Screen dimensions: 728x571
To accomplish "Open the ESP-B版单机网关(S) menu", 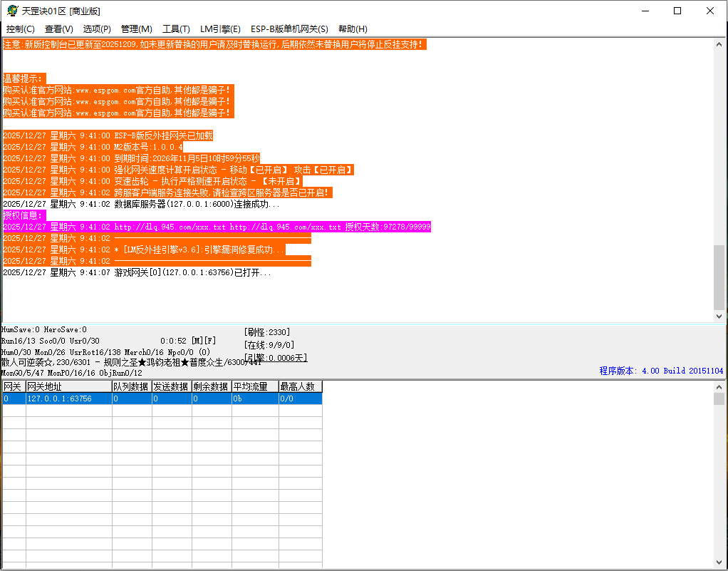I will [x=289, y=29].
